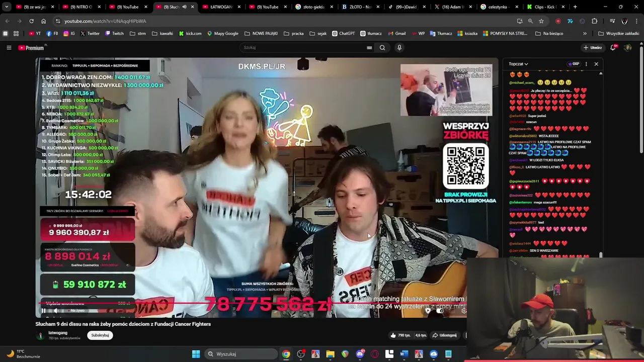Bookmark this page with star icon
The image size is (644, 362).
click(x=541, y=21)
